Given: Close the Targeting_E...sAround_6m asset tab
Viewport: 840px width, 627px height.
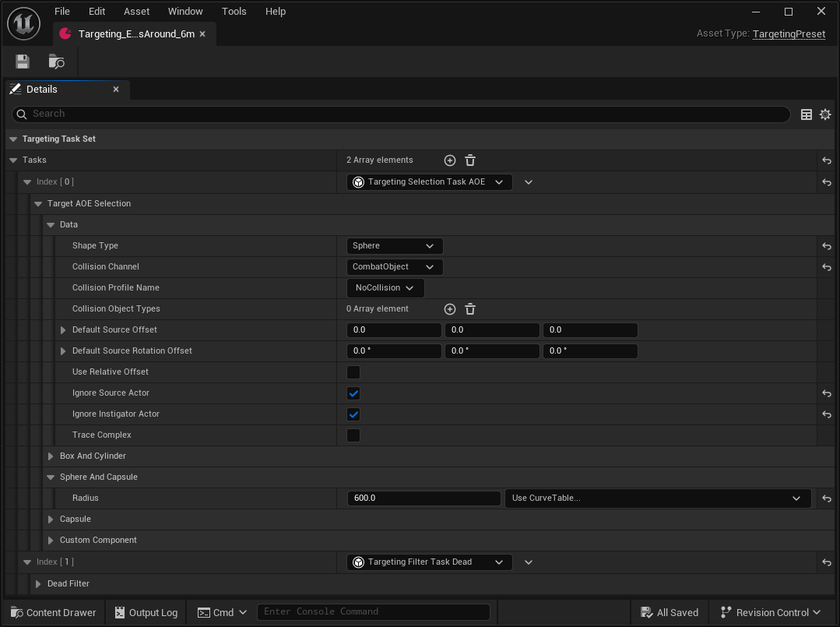Looking at the screenshot, I should click(202, 33).
